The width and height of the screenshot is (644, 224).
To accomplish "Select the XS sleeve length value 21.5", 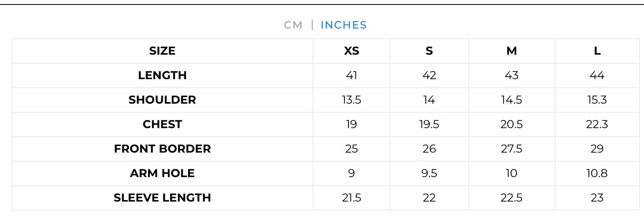I will 351,198.
